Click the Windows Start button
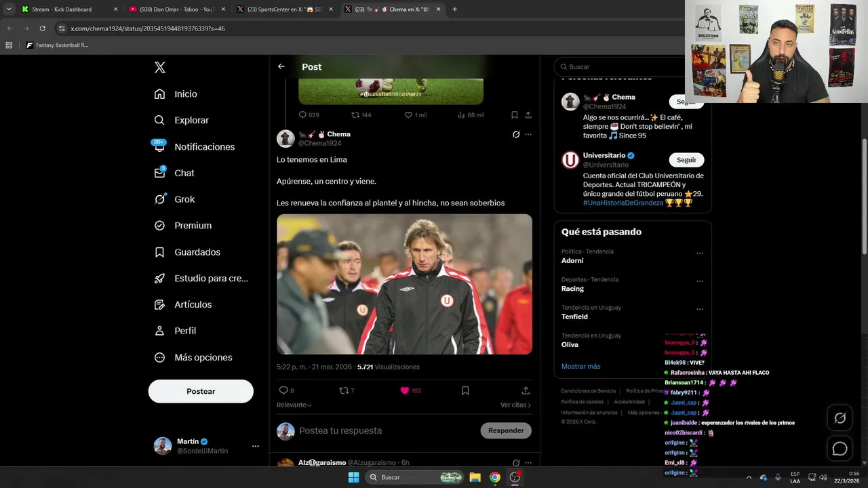Screen dimensions: 868x488 click(353, 477)
